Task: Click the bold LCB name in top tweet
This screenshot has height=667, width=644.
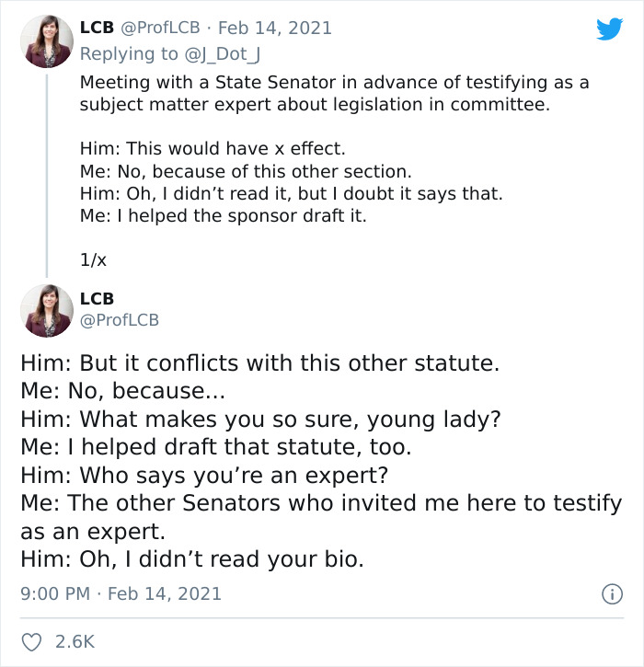Action: [x=97, y=29]
